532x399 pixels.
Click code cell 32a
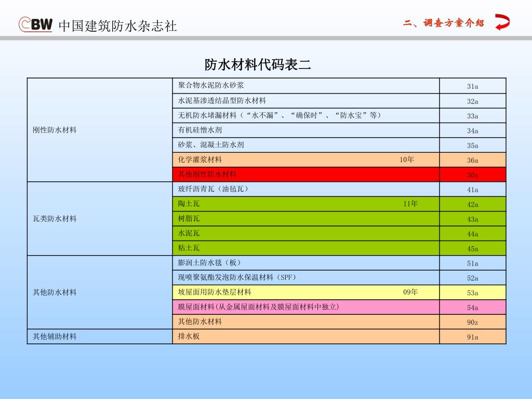click(x=473, y=101)
